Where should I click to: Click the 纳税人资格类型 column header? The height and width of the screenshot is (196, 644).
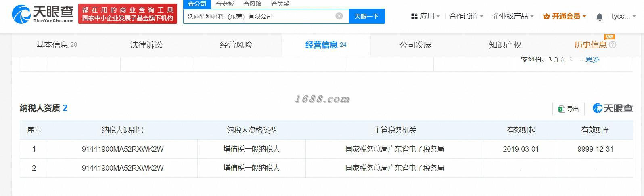click(x=252, y=130)
